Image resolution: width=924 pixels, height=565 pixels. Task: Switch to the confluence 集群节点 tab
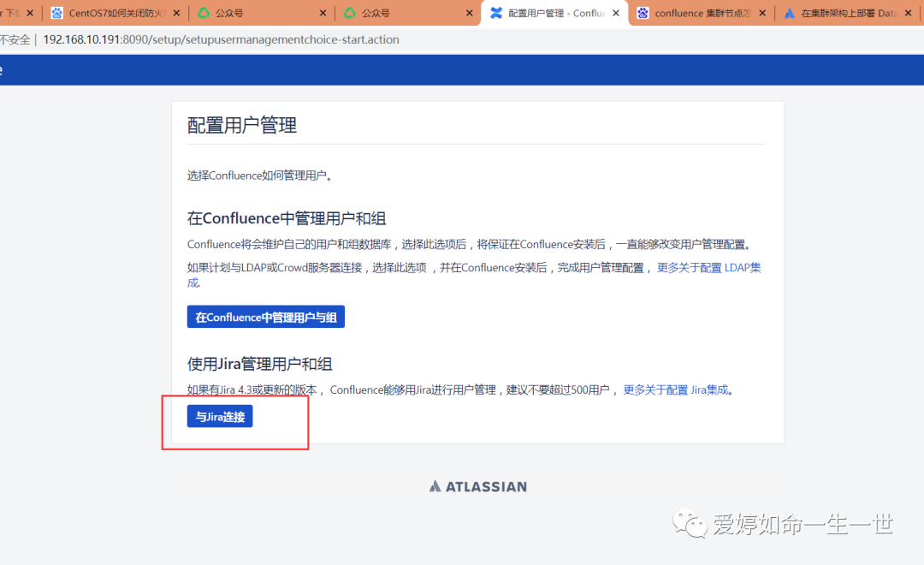[x=702, y=13]
